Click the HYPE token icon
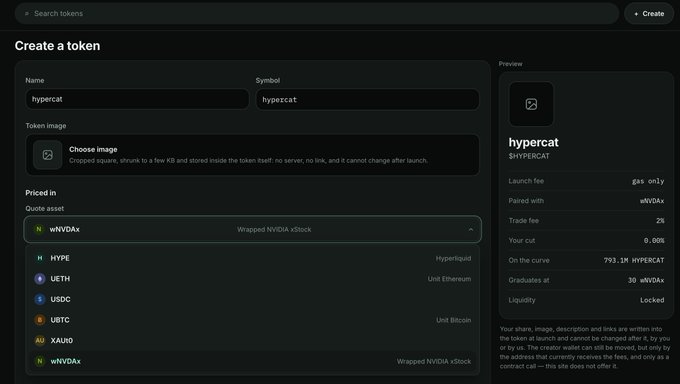Image resolution: width=680 pixels, height=384 pixels. (x=39, y=258)
